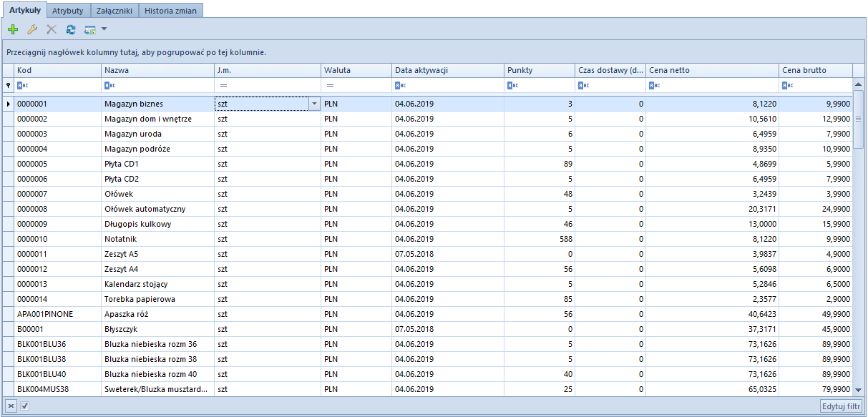The image size is (868, 417).
Task: Click the Czas dostawy column header
Action: (610, 70)
